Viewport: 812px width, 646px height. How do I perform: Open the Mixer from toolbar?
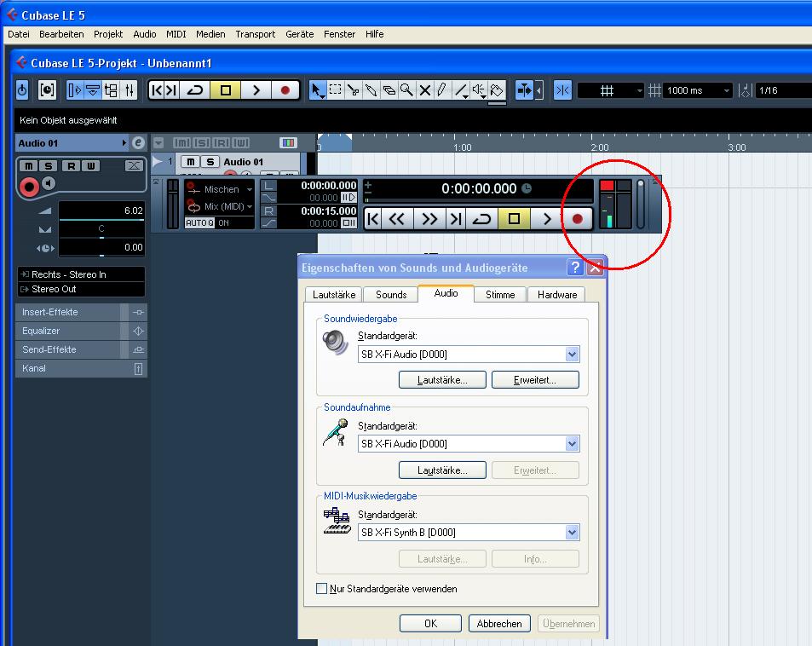129,90
